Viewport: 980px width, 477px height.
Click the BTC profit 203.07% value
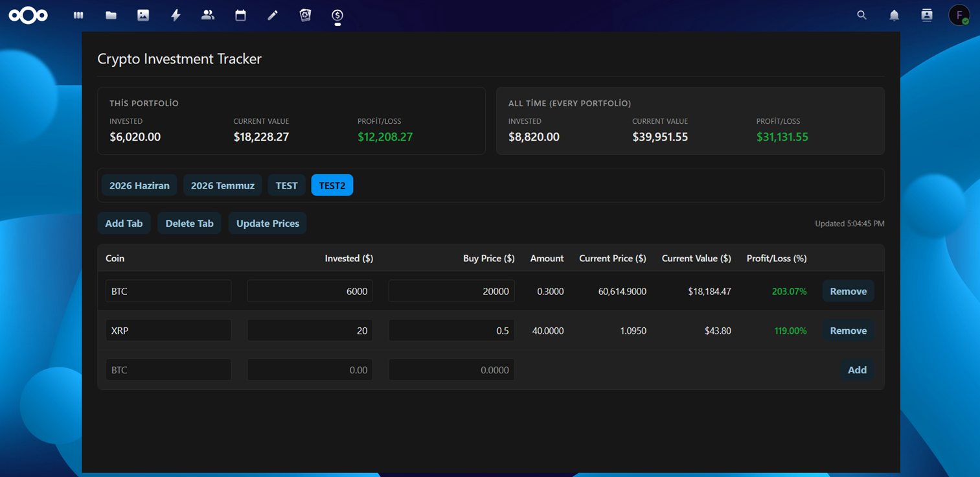[789, 292]
